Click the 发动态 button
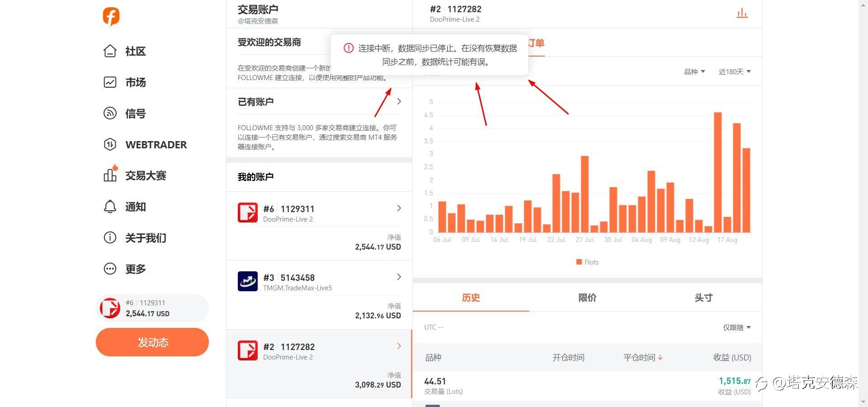This screenshot has width=868, height=407. point(152,342)
